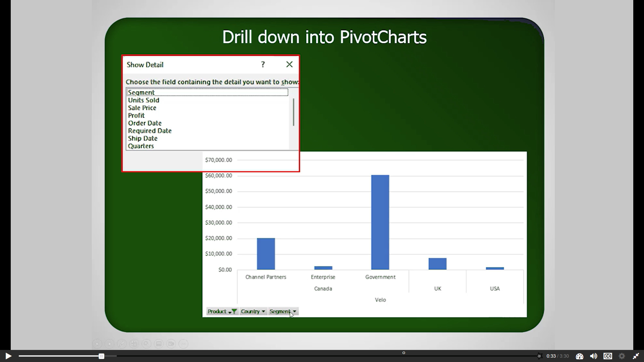Mute audio using the speaker icon
The height and width of the screenshot is (362, 644).
click(x=594, y=356)
